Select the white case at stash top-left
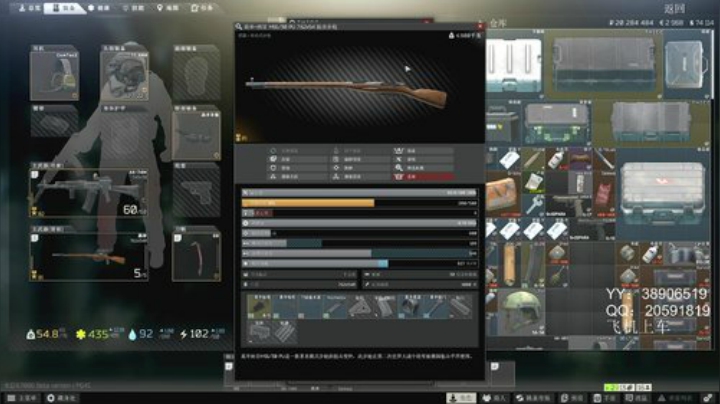 pyautogui.click(x=514, y=64)
